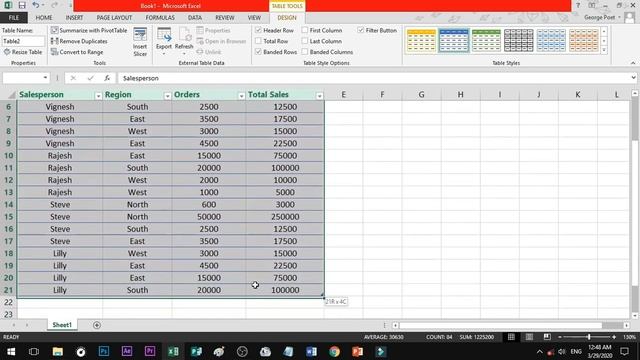
Task: Click the horizontal scrollbar
Action: pyautogui.click(x=510, y=325)
